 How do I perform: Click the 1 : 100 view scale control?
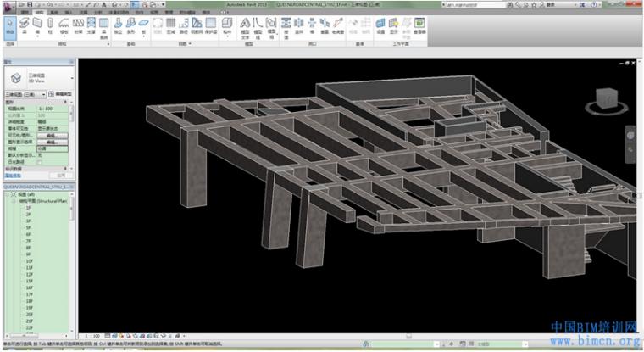pyautogui.click(x=92, y=336)
